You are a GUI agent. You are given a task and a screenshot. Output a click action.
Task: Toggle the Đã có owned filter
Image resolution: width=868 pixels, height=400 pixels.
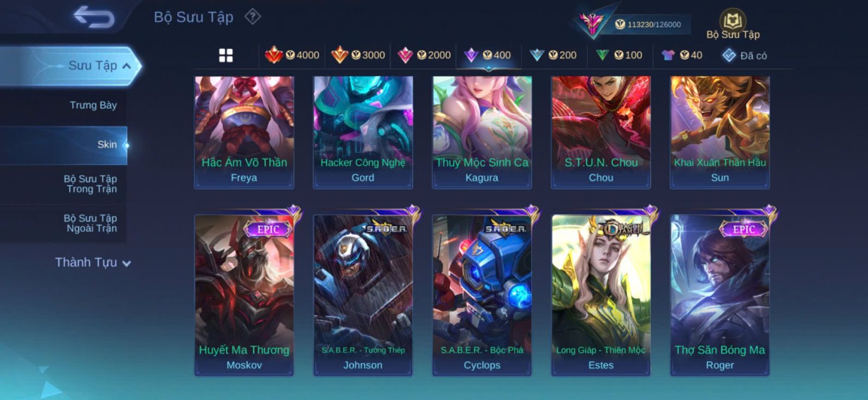[x=744, y=55]
